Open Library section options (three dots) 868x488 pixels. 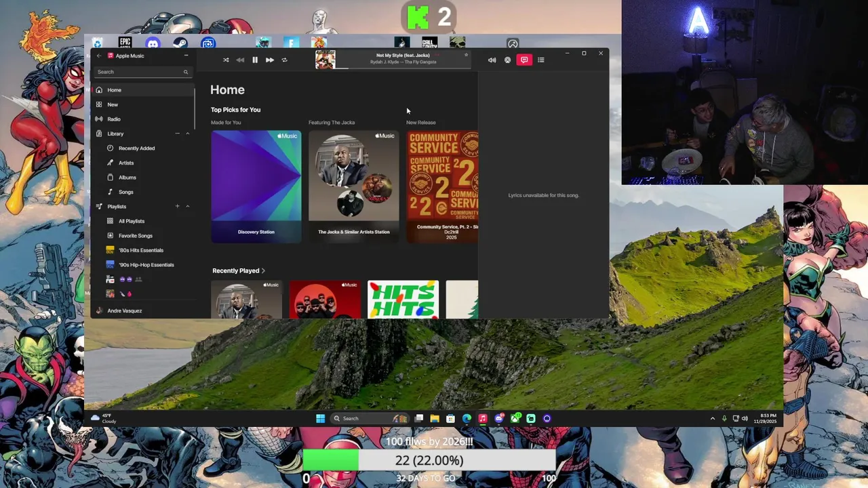click(177, 134)
